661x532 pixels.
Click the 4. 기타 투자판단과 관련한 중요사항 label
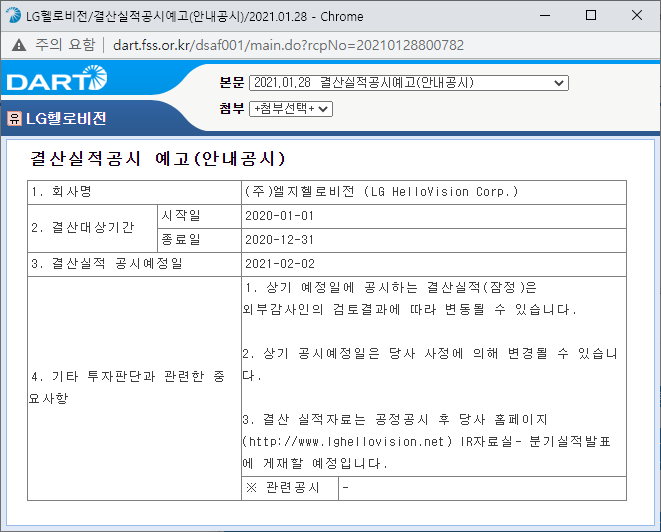tap(127, 387)
